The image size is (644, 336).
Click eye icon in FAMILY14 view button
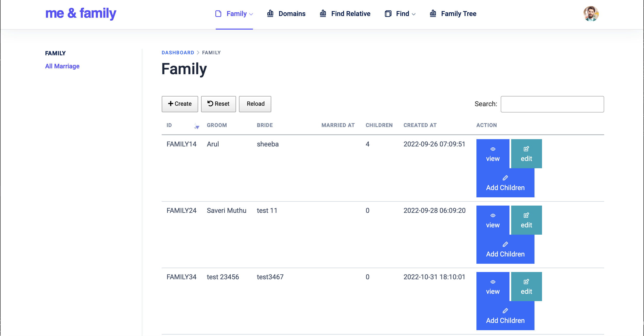pyautogui.click(x=493, y=149)
